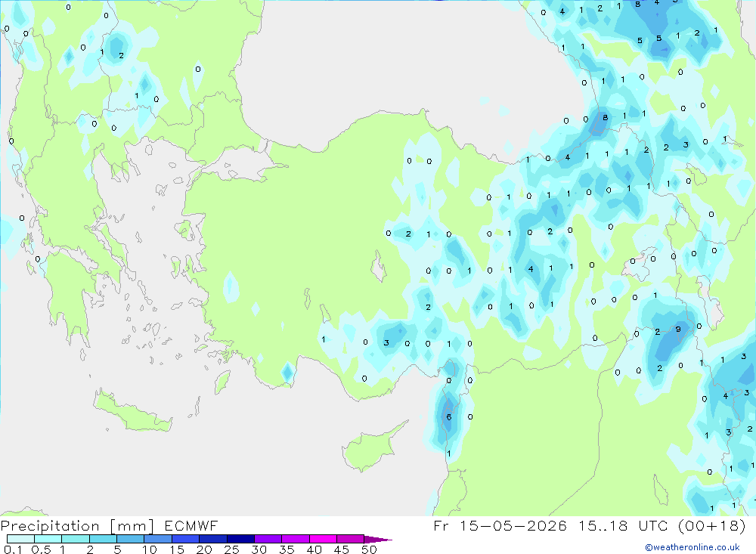Screen dimensions: 756x554
Task: Click the '6' precipitation value on map
Action: pyautogui.click(x=449, y=417)
